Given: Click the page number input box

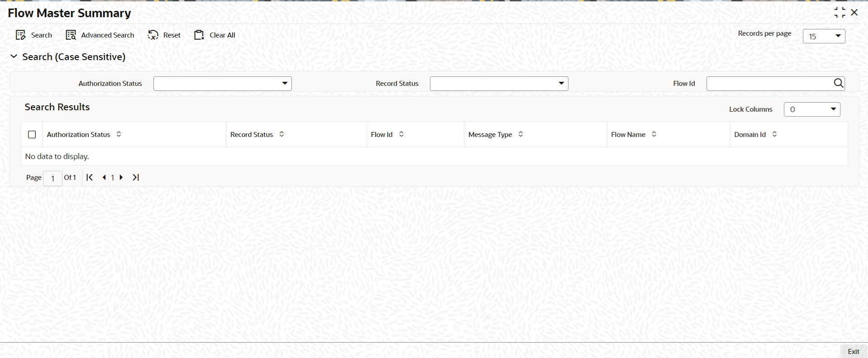Looking at the screenshot, I should (x=52, y=178).
